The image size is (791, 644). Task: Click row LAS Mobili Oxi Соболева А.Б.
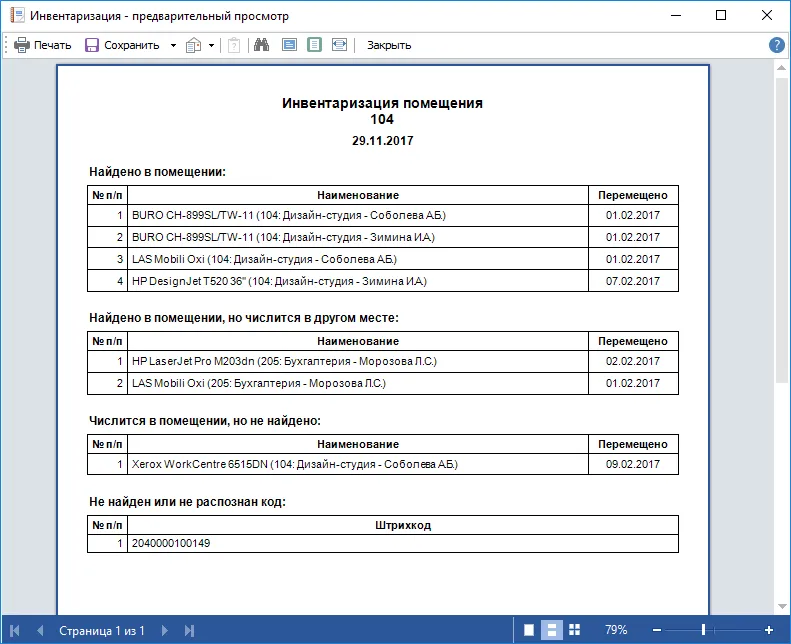pos(383,259)
